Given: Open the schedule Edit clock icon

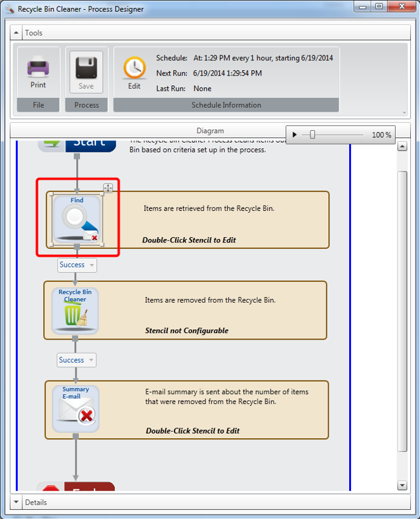Looking at the screenshot, I should pyautogui.click(x=135, y=68).
